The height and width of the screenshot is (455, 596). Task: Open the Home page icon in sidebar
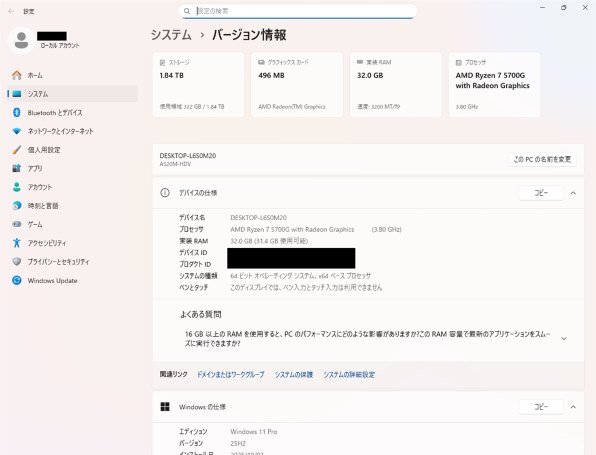pyautogui.click(x=17, y=75)
